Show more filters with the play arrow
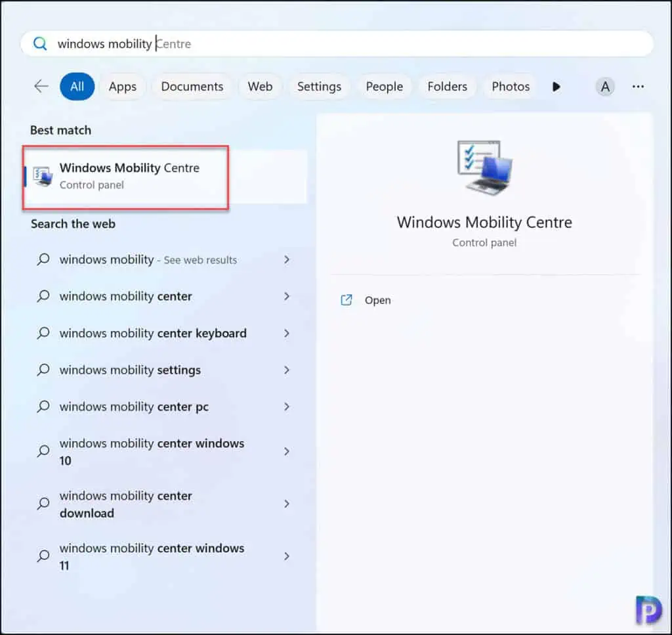The height and width of the screenshot is (635, 672). 556,87
